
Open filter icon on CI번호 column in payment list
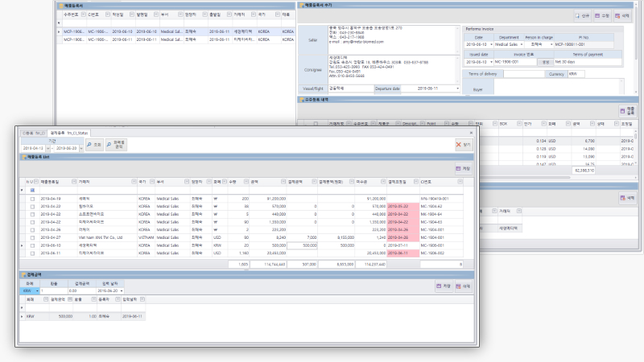(x=460, y=182)
